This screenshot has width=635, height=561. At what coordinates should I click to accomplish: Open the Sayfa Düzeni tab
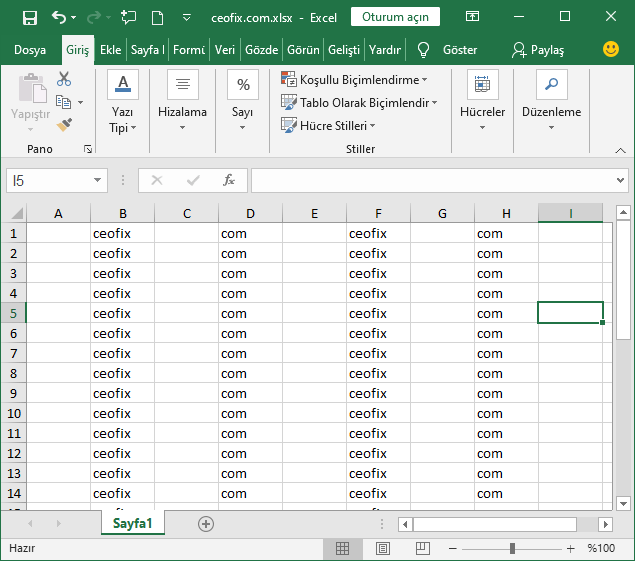(148, 50)
